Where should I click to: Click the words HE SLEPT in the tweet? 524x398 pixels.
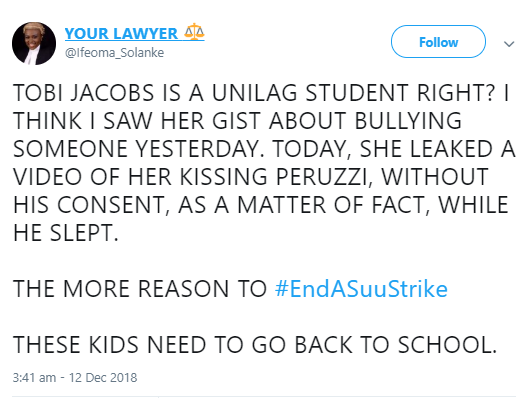point(66,233)
